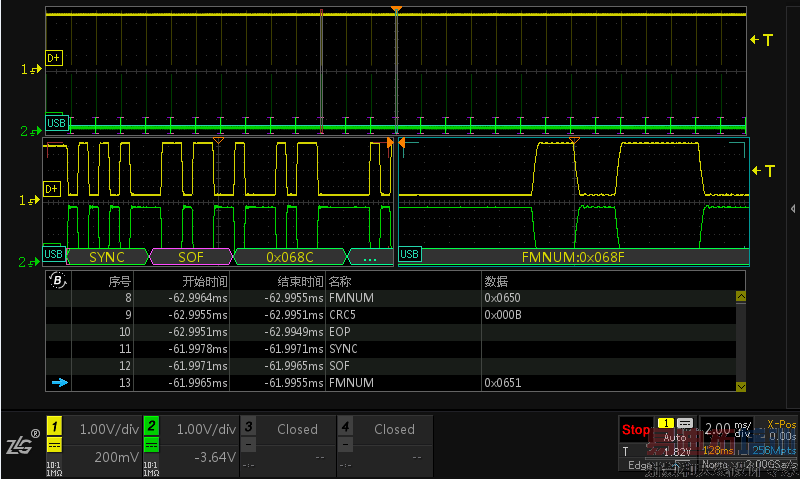This screenshot has height=479, width=800.
Task: Click the 开始时间 column header
Action: coord(205,282)
